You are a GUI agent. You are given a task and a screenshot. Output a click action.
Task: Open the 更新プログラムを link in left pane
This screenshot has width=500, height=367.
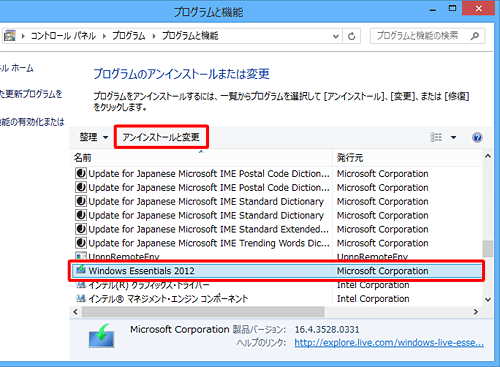tap(31, 94)
